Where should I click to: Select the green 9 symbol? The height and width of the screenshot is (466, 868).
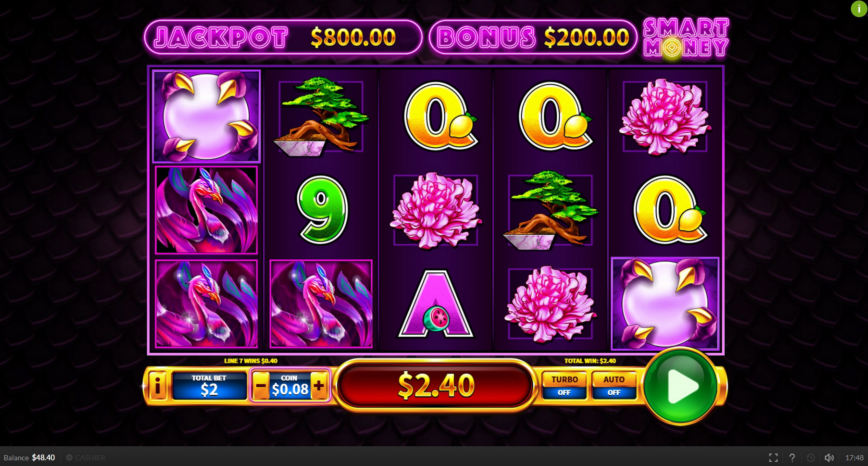point(322,209)
